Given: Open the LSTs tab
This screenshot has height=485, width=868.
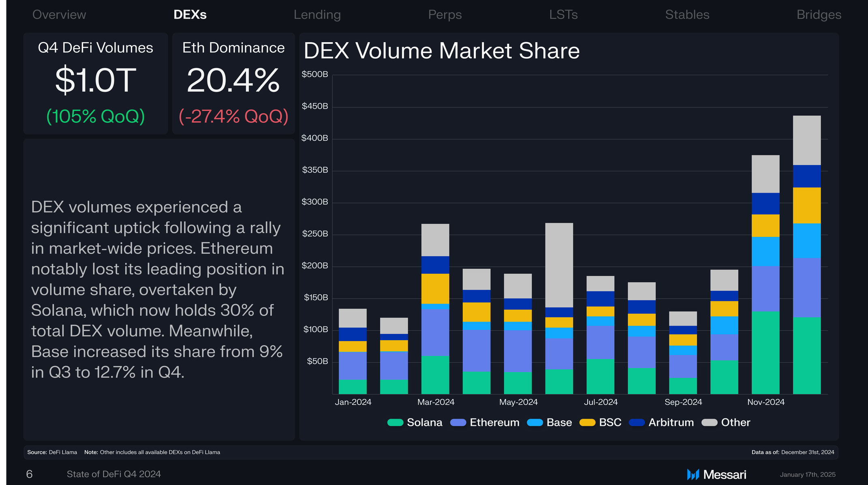Looking at the screenshot, I should tap(563, 15).
